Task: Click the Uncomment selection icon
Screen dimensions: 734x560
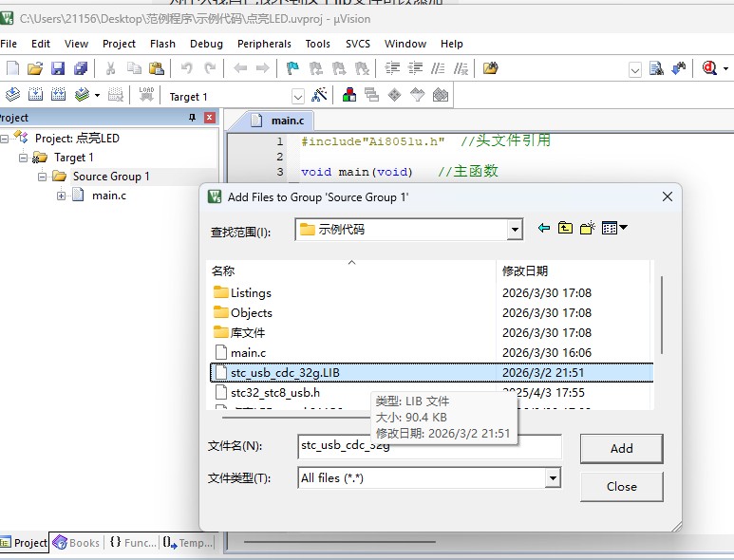Action: (461, 68)
